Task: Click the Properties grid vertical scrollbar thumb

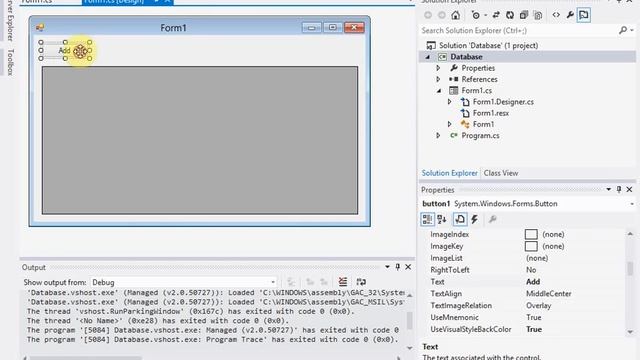Action: click(630, 268)
